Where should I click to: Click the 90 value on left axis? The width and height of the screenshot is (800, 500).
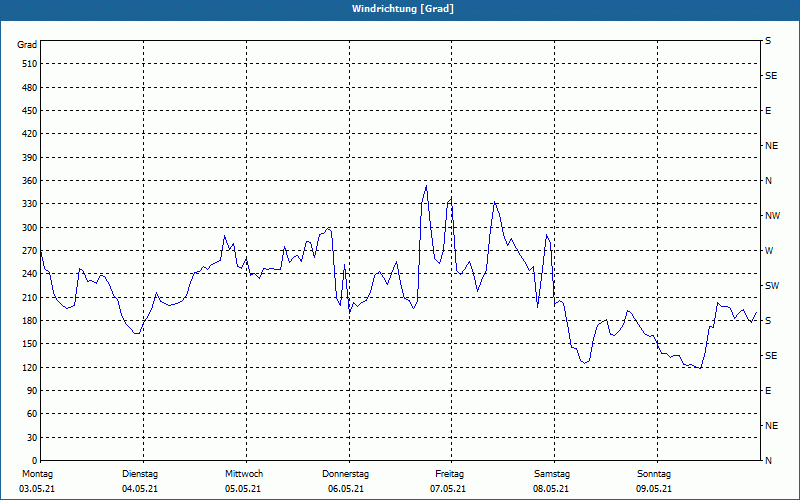[32, 391]
